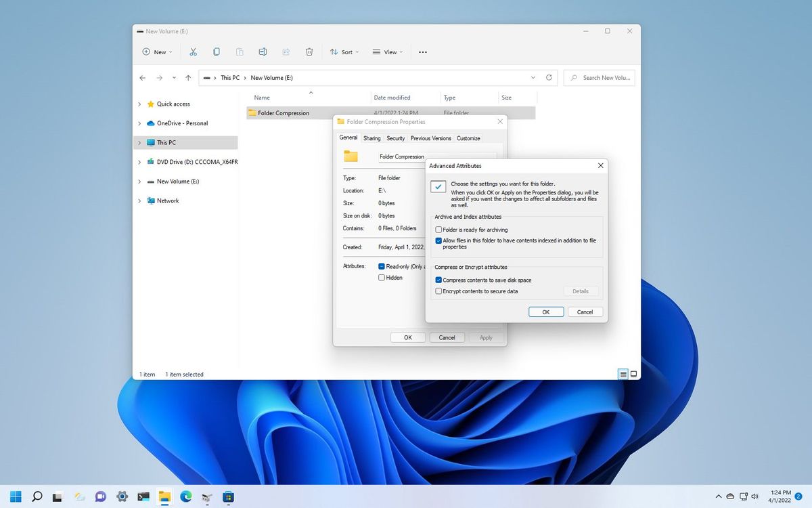Viewport: 812px width, 508px height.
Task: Open the Windows Start menu
Action: (x=14, y=496)
